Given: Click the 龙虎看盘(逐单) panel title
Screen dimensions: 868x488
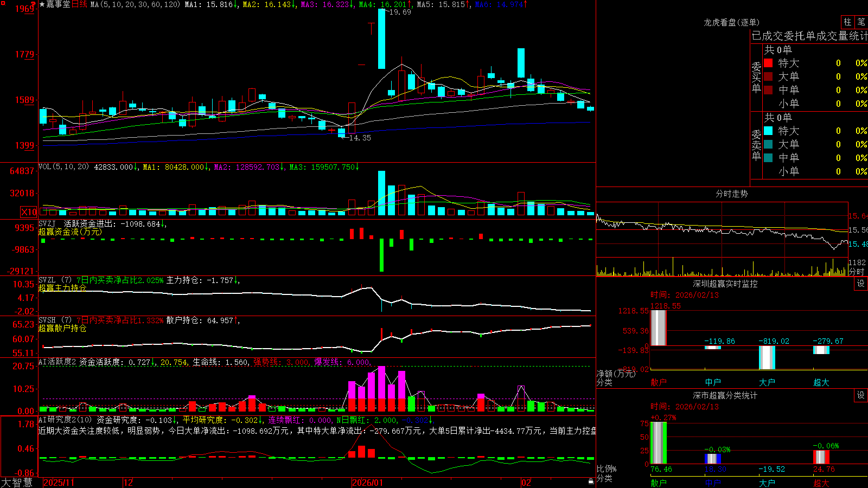Looking at the screenshot, I should coord(731,22).
